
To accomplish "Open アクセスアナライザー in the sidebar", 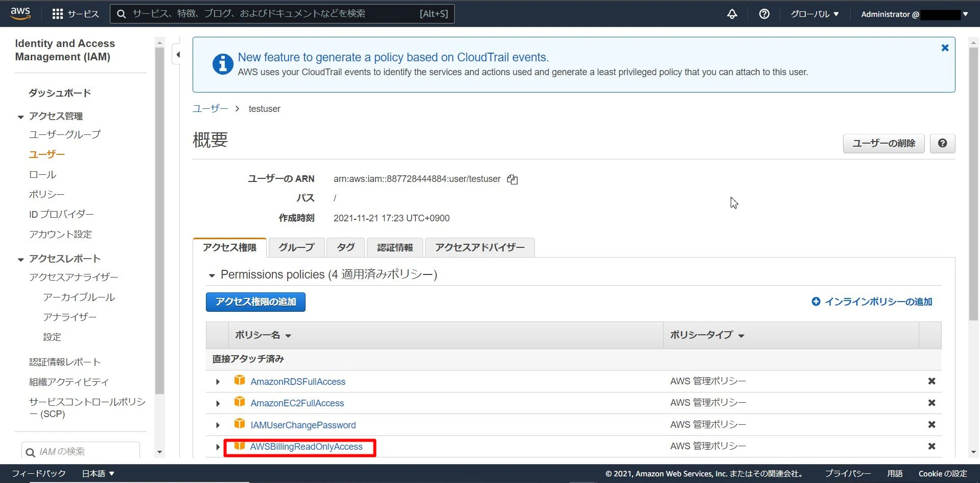I will click(x=74, y=277).
